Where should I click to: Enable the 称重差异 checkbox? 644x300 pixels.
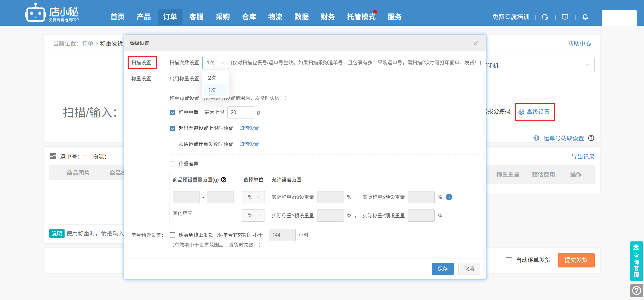click(x=173, y=164)
